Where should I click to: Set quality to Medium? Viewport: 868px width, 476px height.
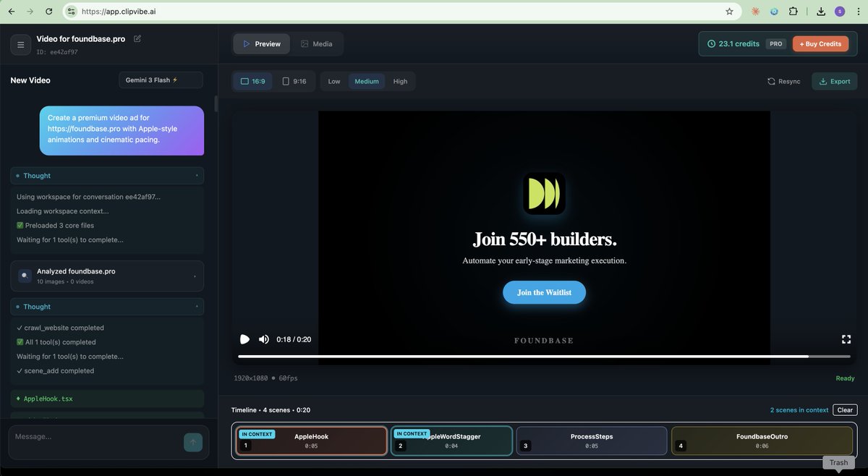367,81
